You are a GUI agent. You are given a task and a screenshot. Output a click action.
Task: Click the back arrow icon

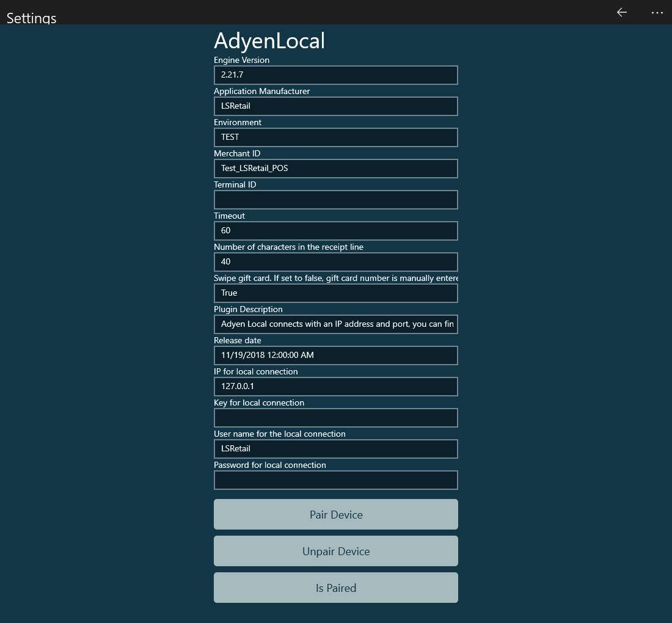tap(622, 12)
